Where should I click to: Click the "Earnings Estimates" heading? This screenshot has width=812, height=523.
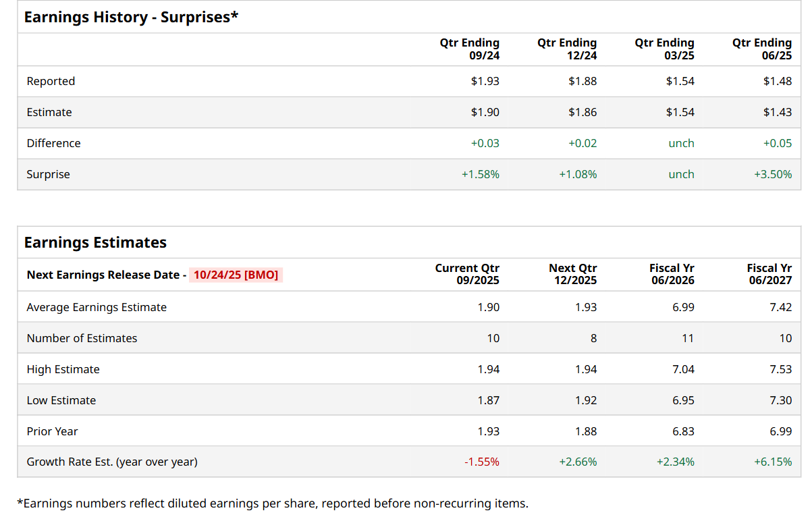click(95, 242)
